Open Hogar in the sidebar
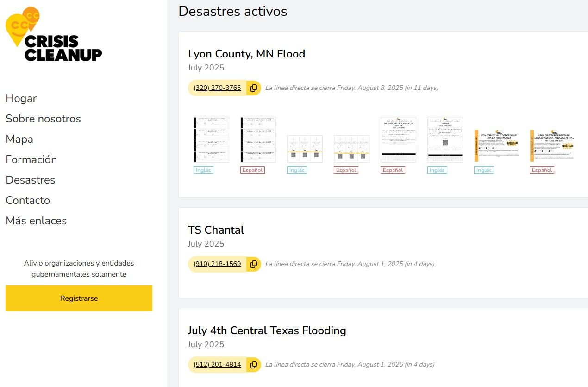 pos(21,98)
